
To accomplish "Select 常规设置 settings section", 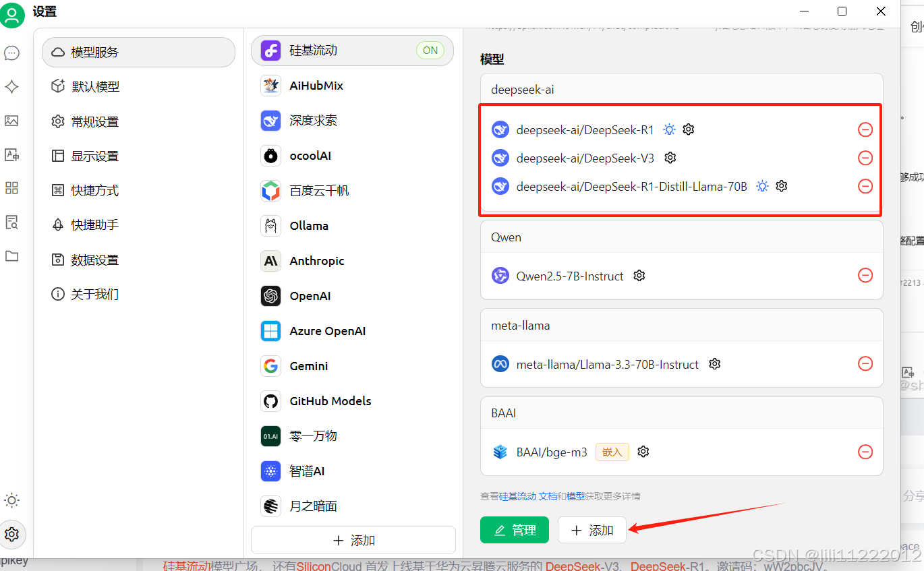I will pos(138,122).
